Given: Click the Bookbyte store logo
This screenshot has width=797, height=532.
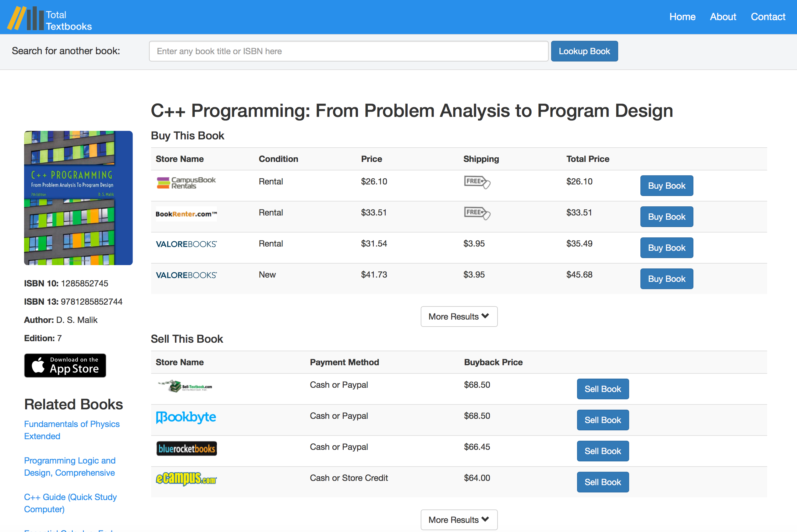Looking at the screenshot, I should (186, 417).
